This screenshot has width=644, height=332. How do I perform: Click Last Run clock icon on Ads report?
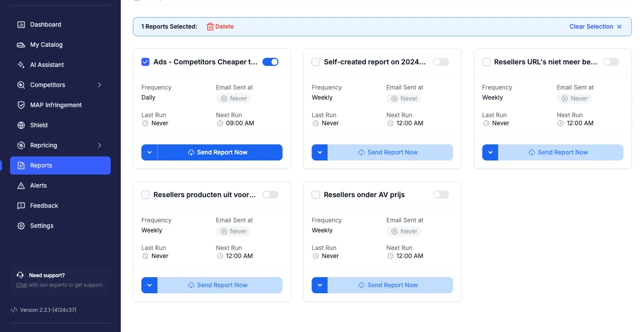145,123
